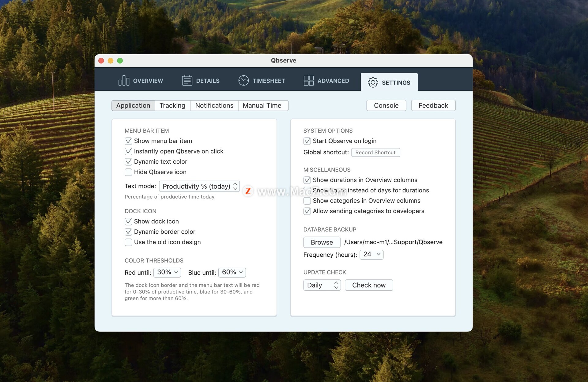This screenshot has width=588, height=382.
Task: Open the Red until 30% dropdown
Action: pyautogui.click(x=167, y=272)
